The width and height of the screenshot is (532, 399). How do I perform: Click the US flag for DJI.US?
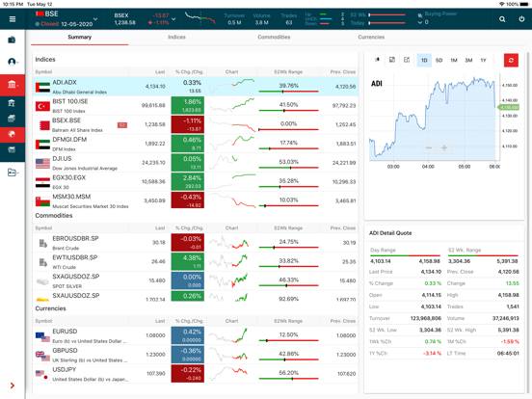point(42,164)
